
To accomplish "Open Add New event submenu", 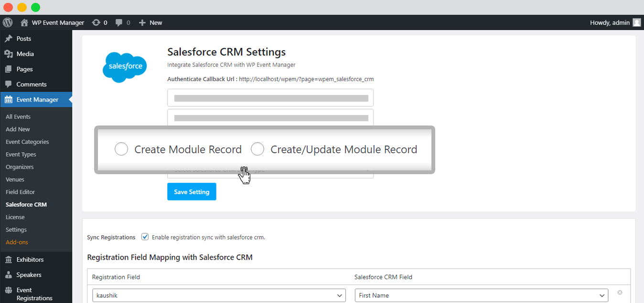I will (x=18, y=129).
